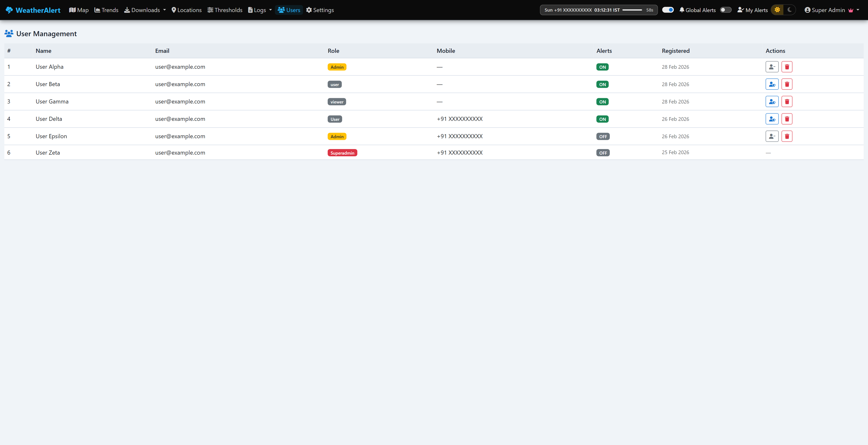This screenshot has height=445, width=868.
Task: Open the Settings page
Action: [319, 10]
